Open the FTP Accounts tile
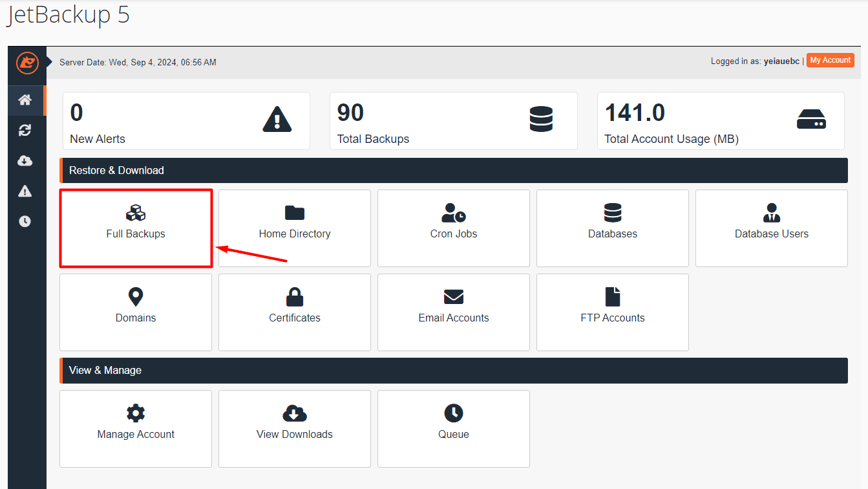The height and width of the screenshot is (489, 868). tap(612, 312)
